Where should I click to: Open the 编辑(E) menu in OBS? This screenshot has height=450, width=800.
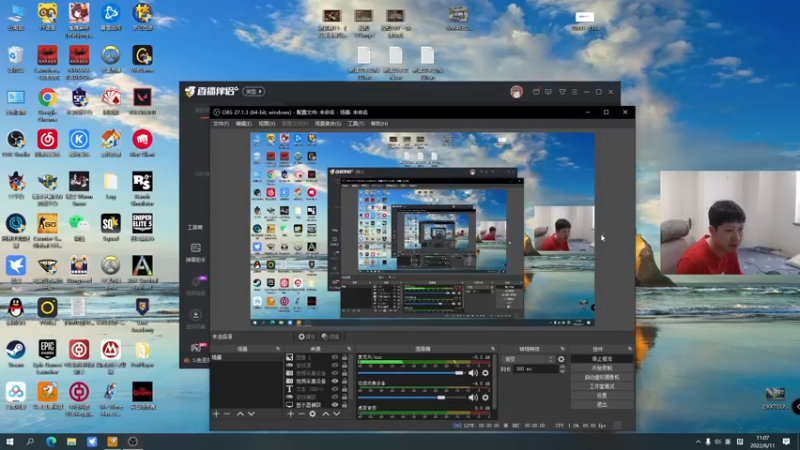(243, 123)
